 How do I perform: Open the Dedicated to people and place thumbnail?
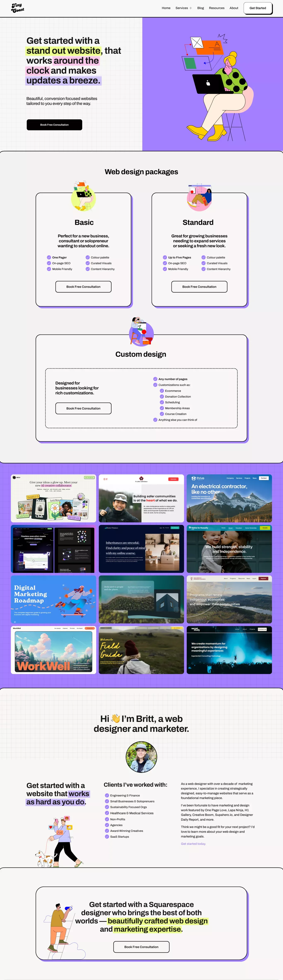click(x=141, y=600)
